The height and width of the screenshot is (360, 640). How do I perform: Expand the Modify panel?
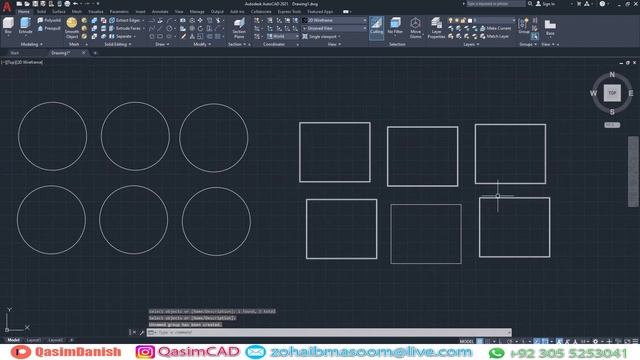click(202, 44)
